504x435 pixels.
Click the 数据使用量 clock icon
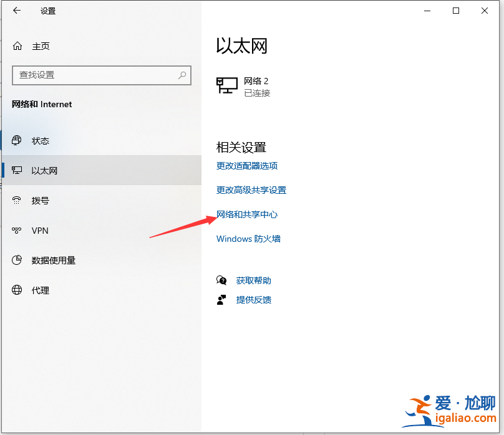[x=18, y=260]
